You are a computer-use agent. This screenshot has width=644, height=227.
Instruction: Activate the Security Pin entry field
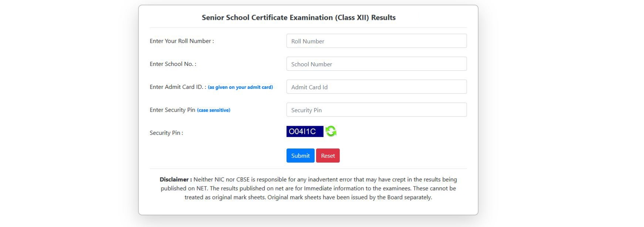[376, 110]
